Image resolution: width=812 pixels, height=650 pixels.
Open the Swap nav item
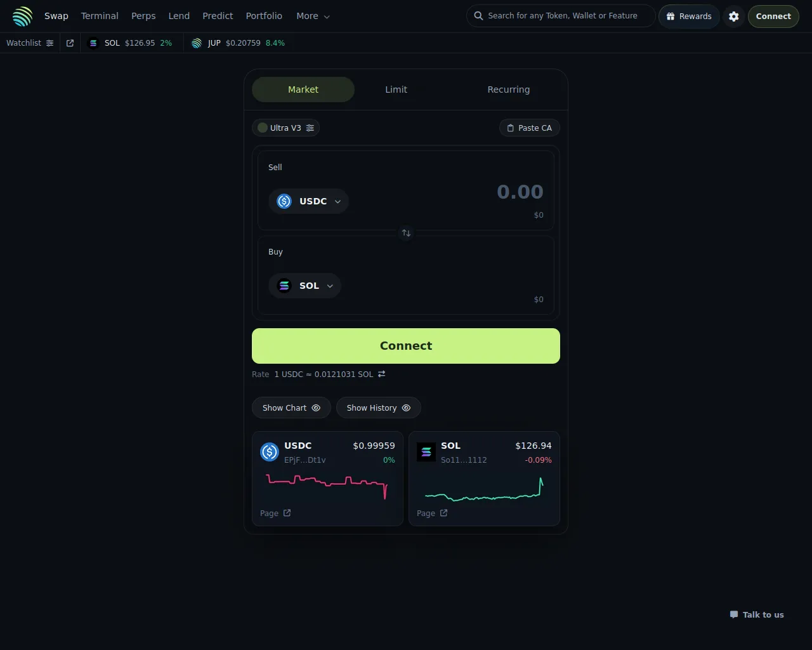point(56,17)
